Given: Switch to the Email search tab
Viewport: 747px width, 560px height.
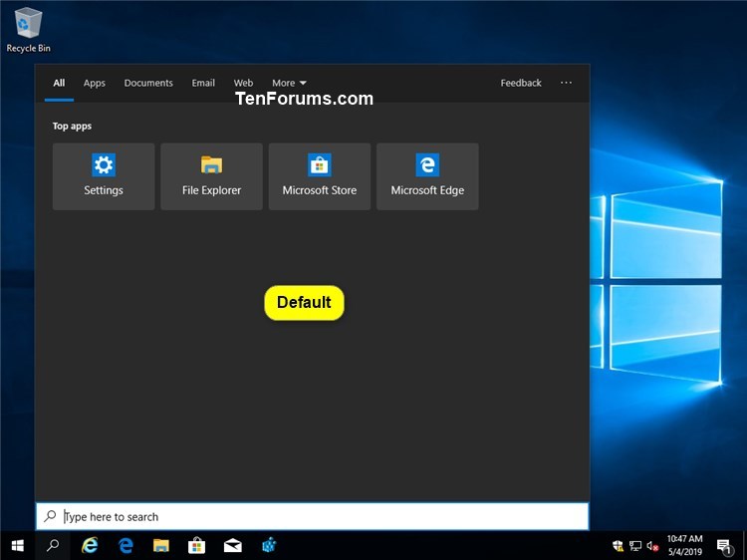Looking at the screenshot, I should (203, 83).
